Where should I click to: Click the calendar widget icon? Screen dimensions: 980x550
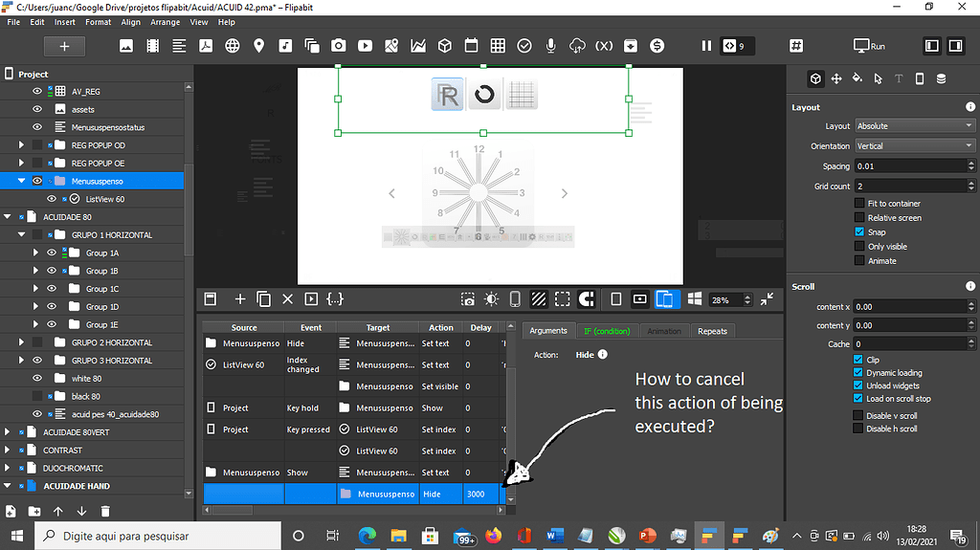[471, 46]
